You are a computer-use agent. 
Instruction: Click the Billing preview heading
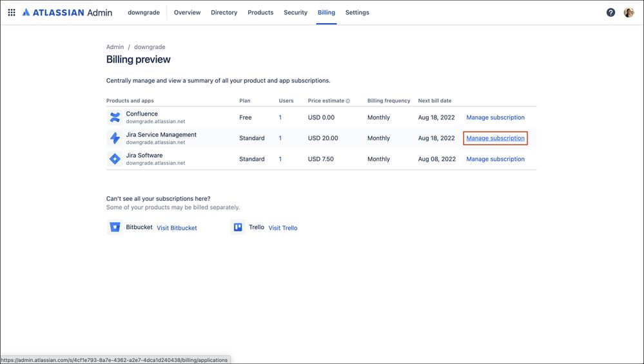tap(139, 59)
